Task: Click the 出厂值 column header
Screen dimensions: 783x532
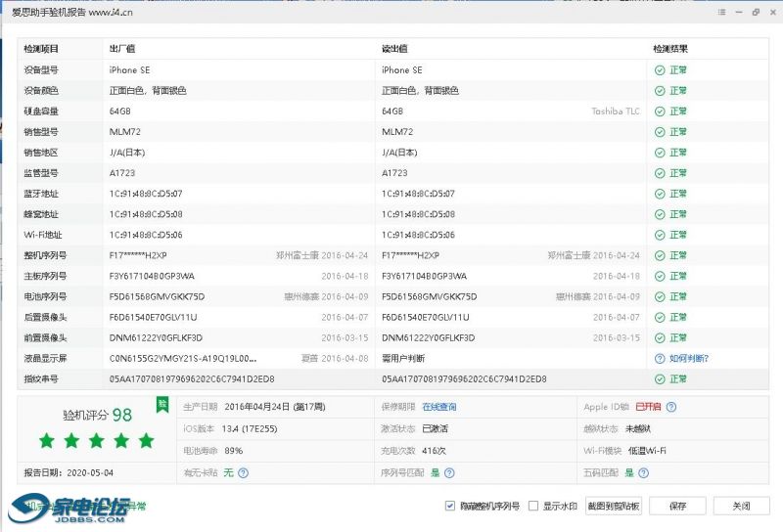Action: pyautogui.click(x=121, y=49)
